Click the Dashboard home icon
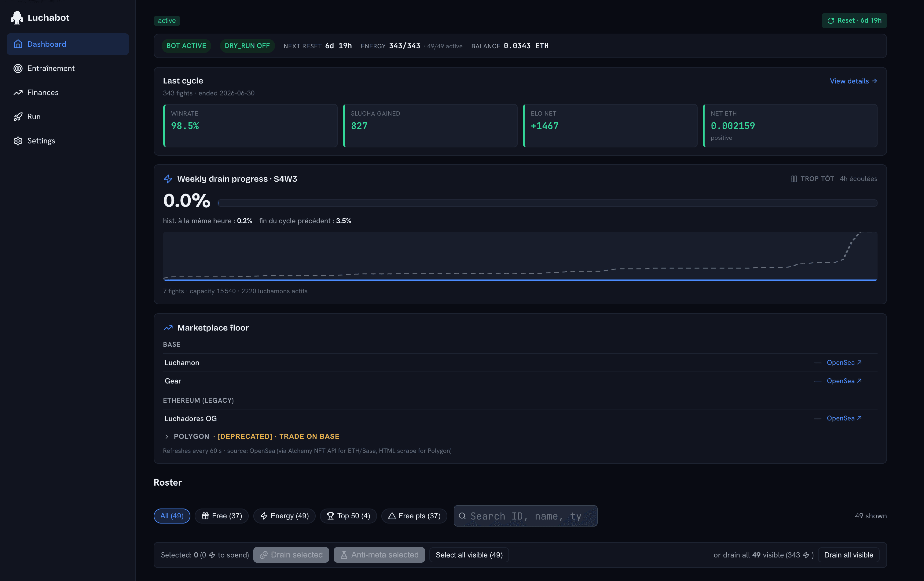This screenshot has height=581, width=924. click(18, 44)
